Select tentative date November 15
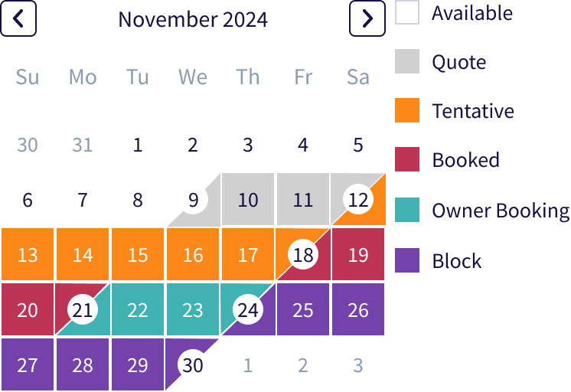The image size is (571, 392). (x=138, y=255)
